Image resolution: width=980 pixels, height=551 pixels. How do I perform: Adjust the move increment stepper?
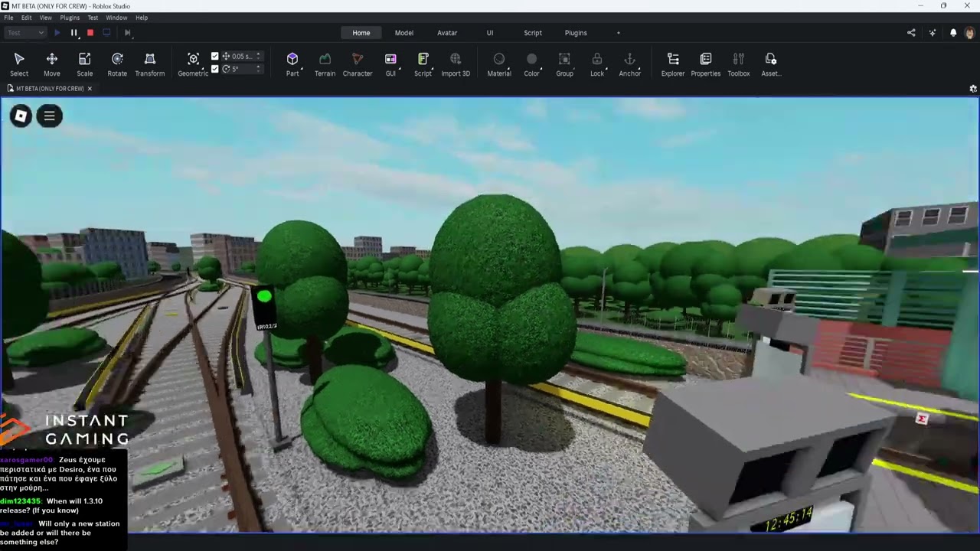point(259,57)
